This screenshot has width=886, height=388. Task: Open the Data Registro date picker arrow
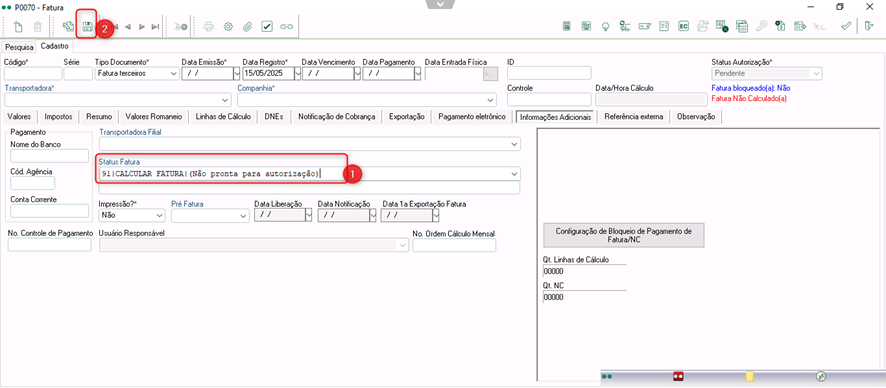tap(297, 74)
